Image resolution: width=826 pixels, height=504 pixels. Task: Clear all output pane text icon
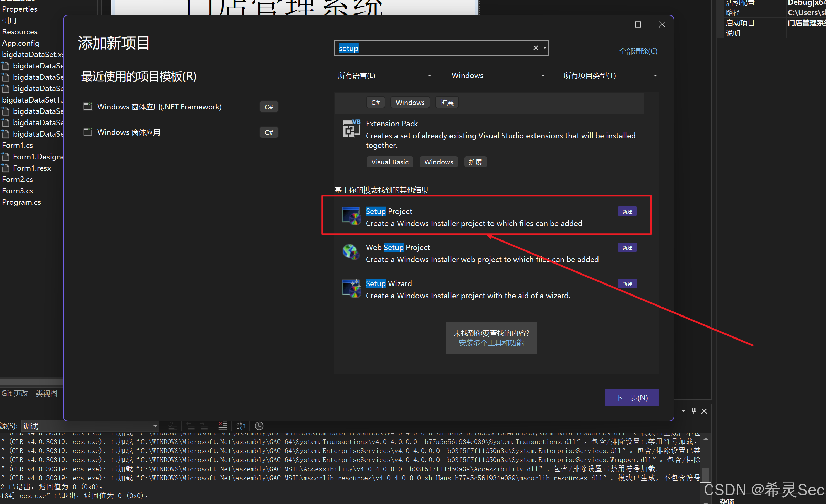(x=223, y=426)
